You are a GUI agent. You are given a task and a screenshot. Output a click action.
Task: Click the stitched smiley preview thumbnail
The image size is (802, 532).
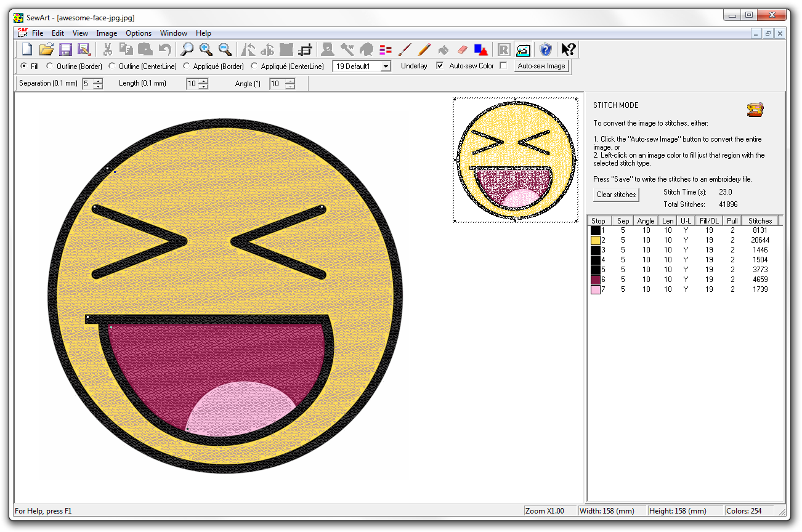[x=515, y=159]
